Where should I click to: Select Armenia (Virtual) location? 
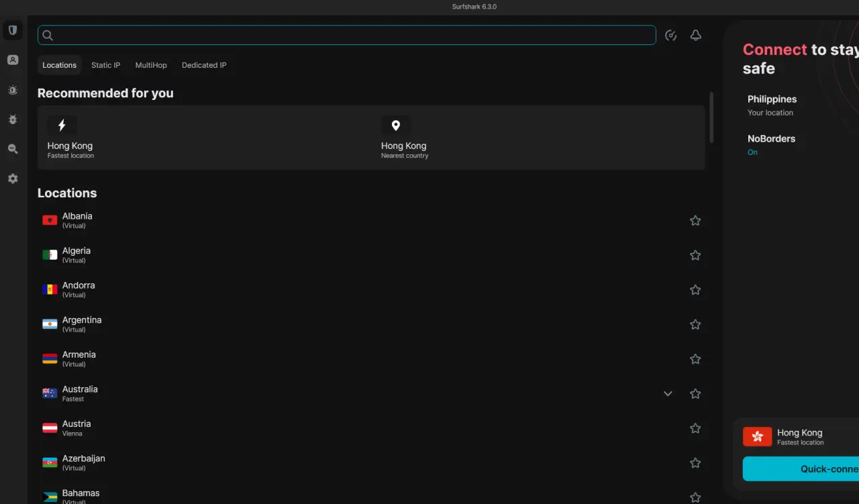tap(371, 359)
